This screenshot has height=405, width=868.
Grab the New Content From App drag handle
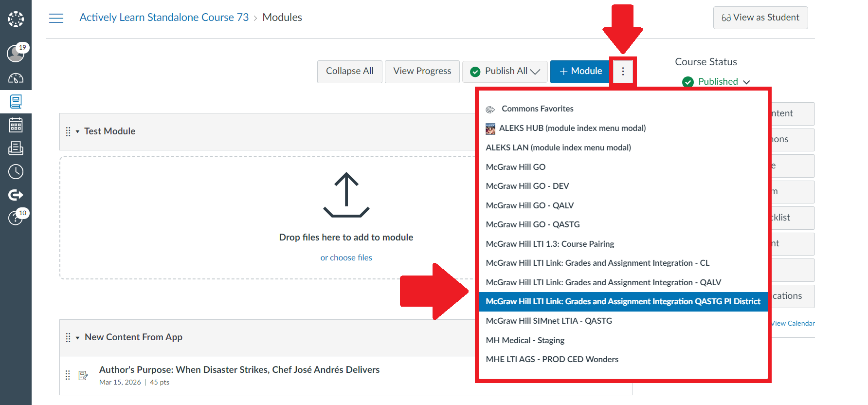pos(68,337)
